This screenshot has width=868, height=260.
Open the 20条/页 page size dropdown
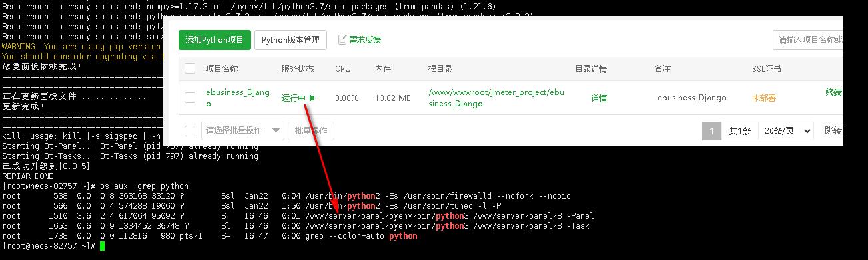(786, 130)
